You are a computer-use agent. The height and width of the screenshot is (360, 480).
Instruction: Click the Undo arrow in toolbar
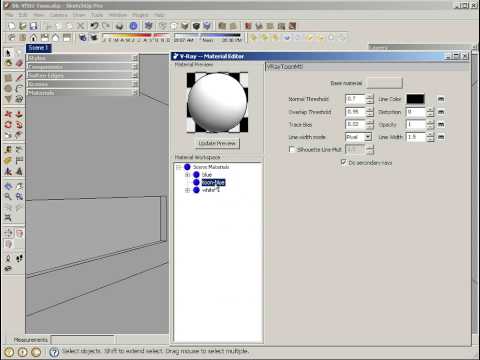click(94, 26)
